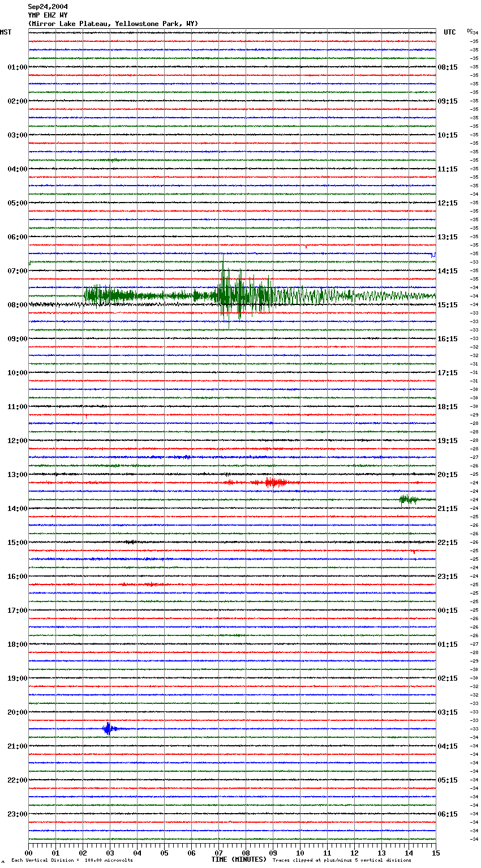Viewport: 481px width, 868px height.
Task: Select the 09:15 UTC time label
Action: click(x=448, y=101)
